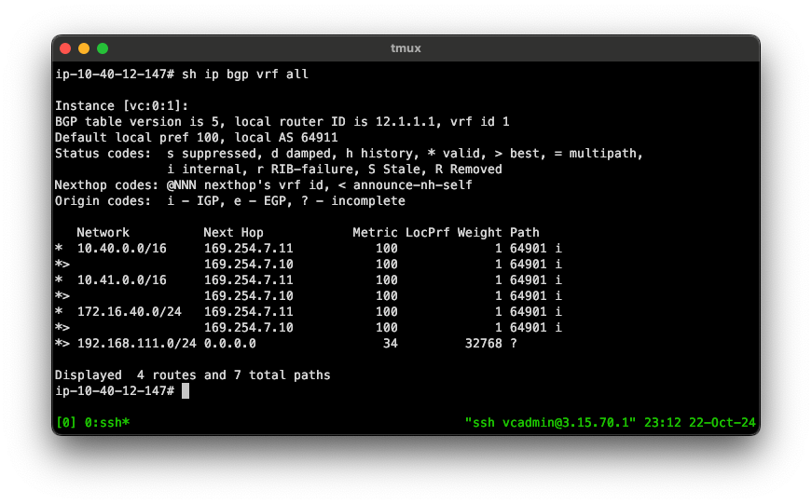Click the 'Instance [vc:0:1]:' line
The height and width of the screenshot is (504, 812).
click(x=122, y=105)
